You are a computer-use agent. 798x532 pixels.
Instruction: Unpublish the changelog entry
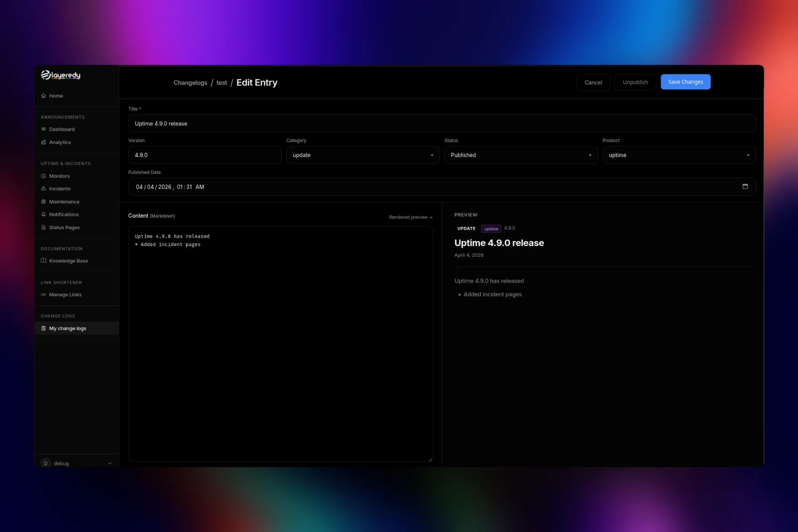tap(635, 82)
